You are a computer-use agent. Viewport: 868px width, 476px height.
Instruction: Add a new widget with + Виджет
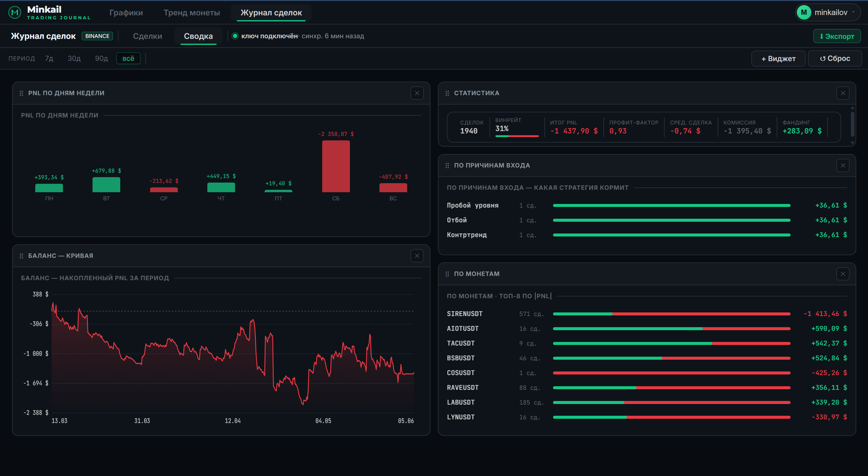[x=778, y=58]
